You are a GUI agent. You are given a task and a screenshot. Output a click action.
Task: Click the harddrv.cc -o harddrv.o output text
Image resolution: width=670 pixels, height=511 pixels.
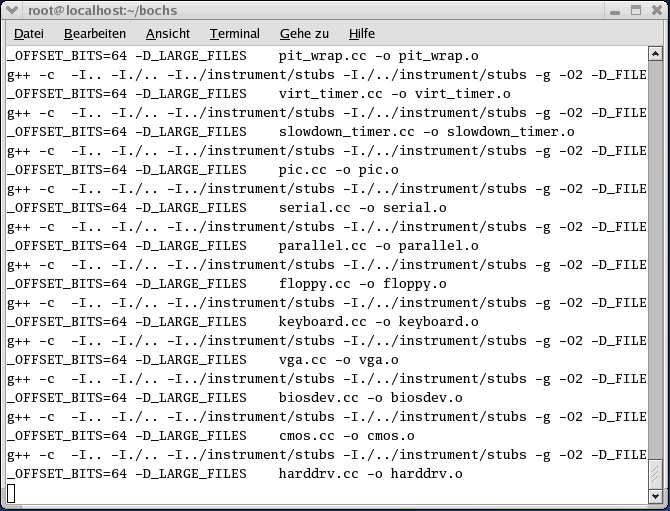pos(370,474)
